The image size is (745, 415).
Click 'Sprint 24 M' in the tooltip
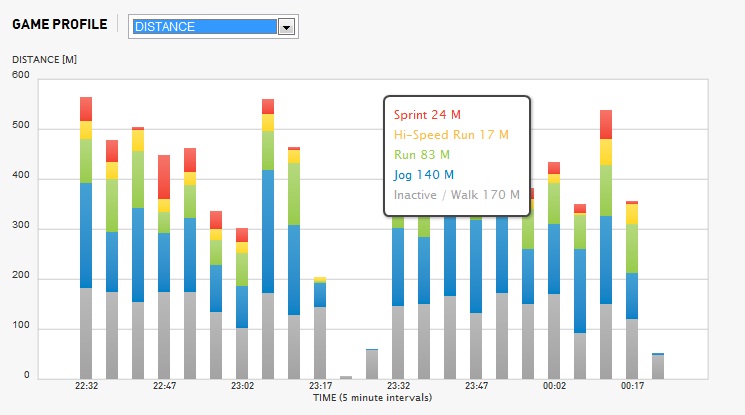[427, 115]
